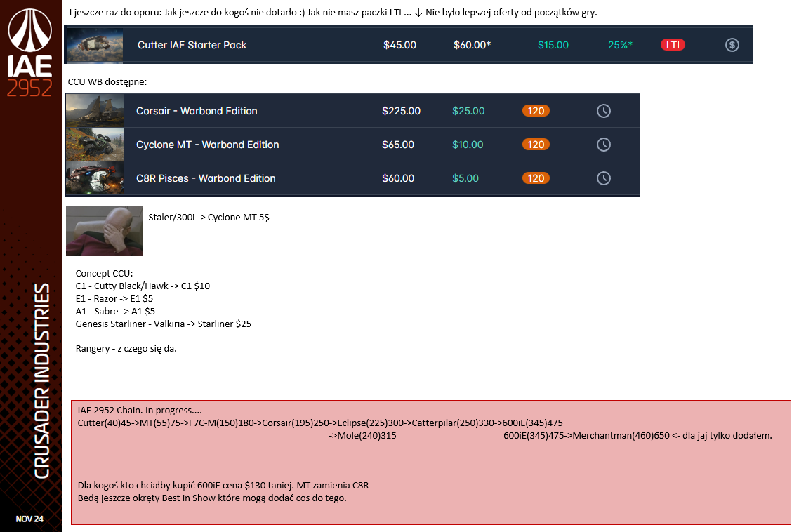Click the clock icon on the Cyclone MT row

click(604, 145)
